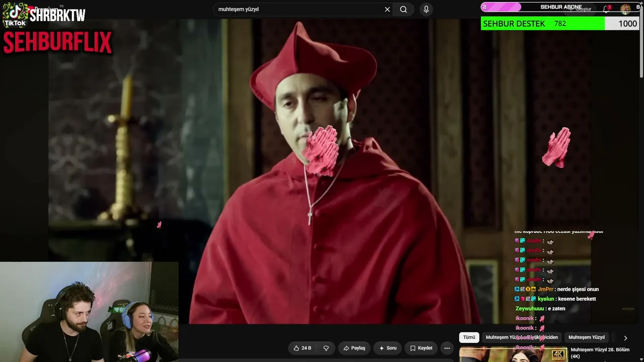Save the video with Kaydet
The width and height of the screenshot is (644, 362).
coord(421,348)
